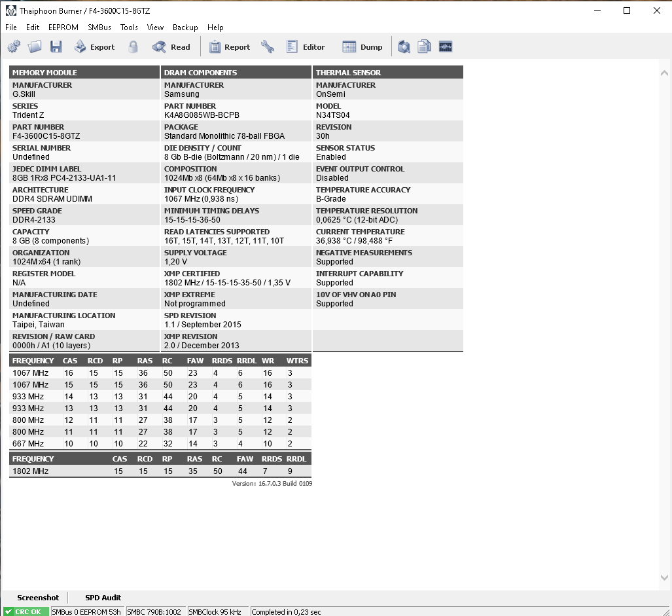Click minimum timing delays 15-15-15-36-50
The image size is (672, 616).
192,219
